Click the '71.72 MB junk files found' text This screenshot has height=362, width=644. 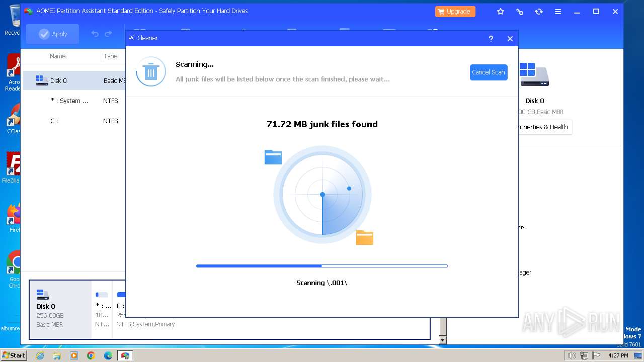point(322,124)
